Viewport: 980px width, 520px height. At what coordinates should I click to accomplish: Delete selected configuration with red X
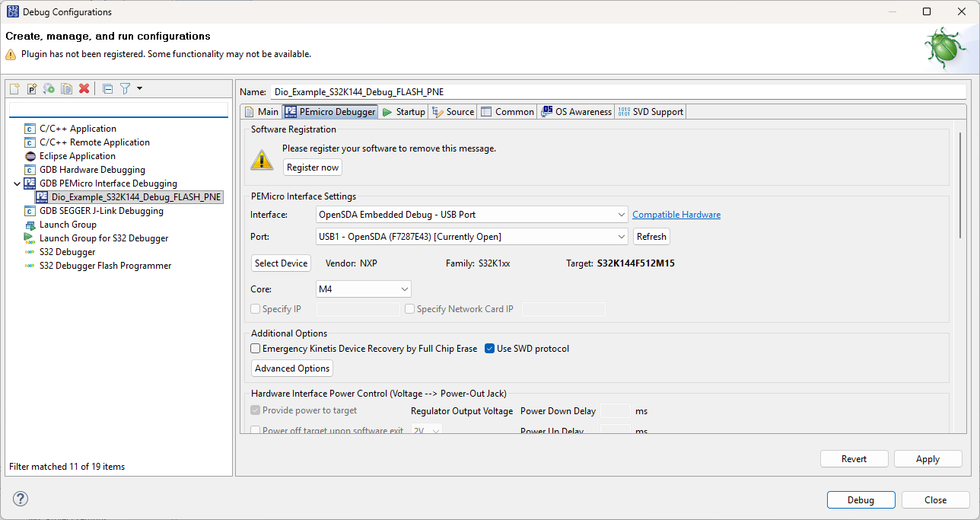(84, 88)
